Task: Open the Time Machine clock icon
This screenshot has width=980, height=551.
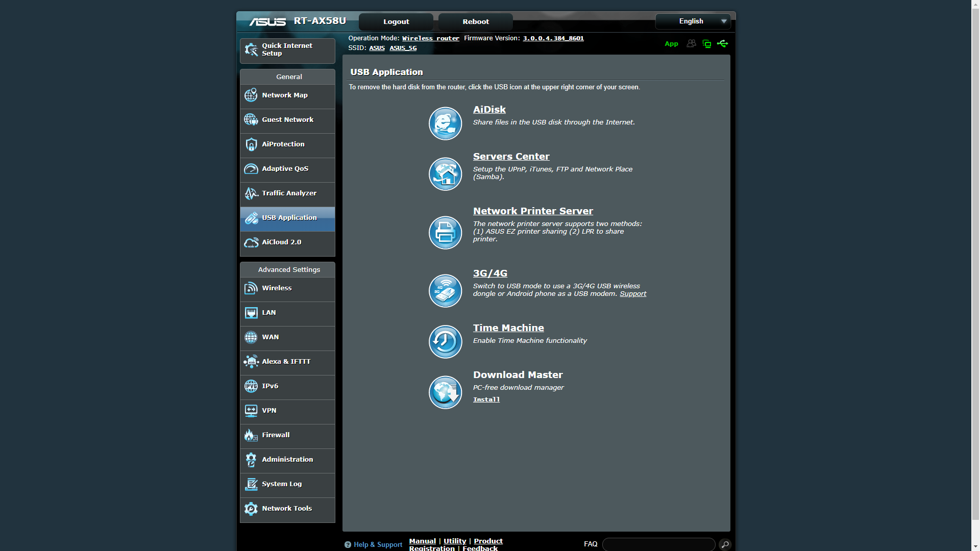Action: pyautogui.click(x=445, y=342)
